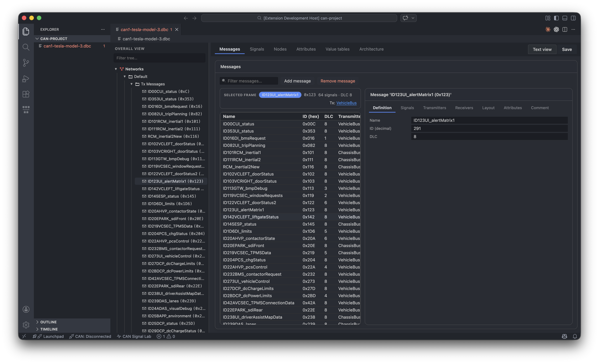Collapse the Tx Messages folder
The image size is (599, 364).
[132, 84]
